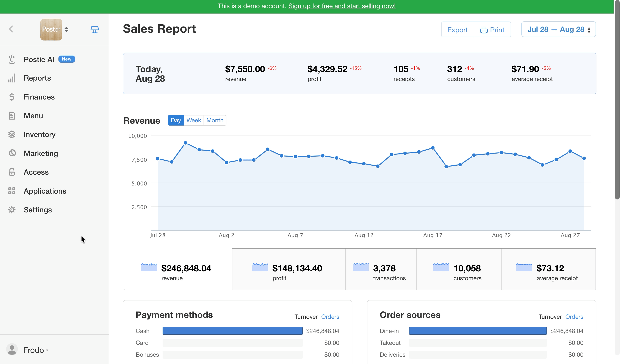This screenshot has height=364, width=621.
Task: Click today's $7,550.00 revenue figure
Action: click(x=245, y=69)
